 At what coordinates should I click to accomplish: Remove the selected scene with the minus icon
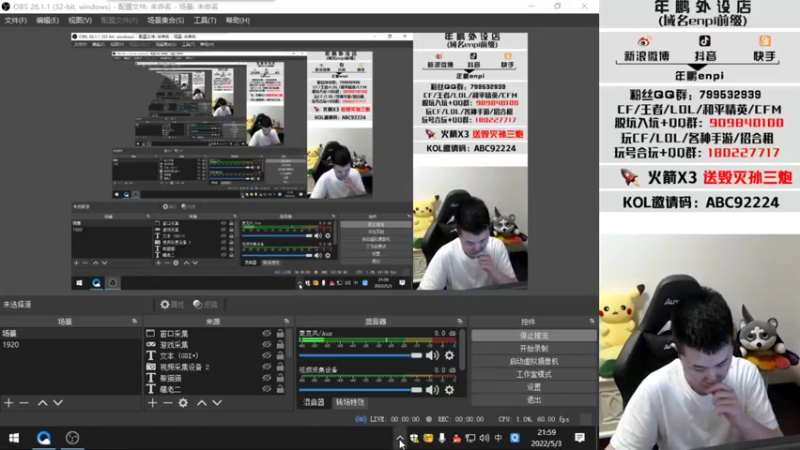(x=24, y=403)
